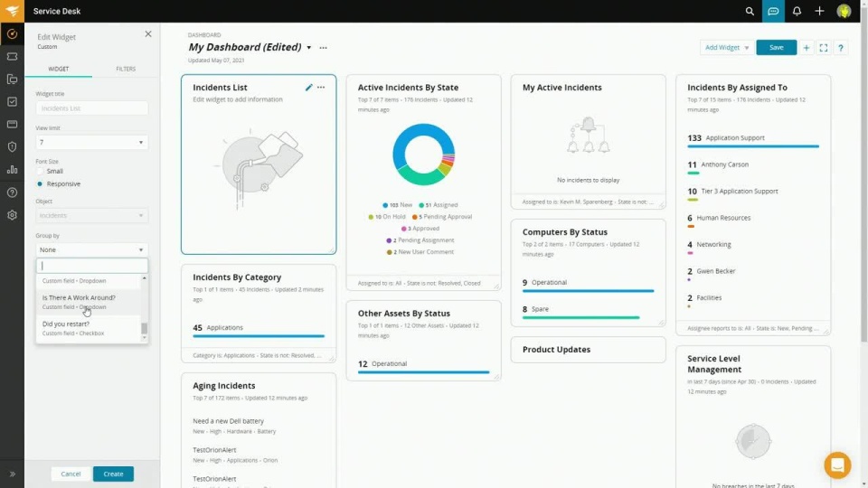
Task: Switch to the FILTERS tab
Action: [126, 70]
